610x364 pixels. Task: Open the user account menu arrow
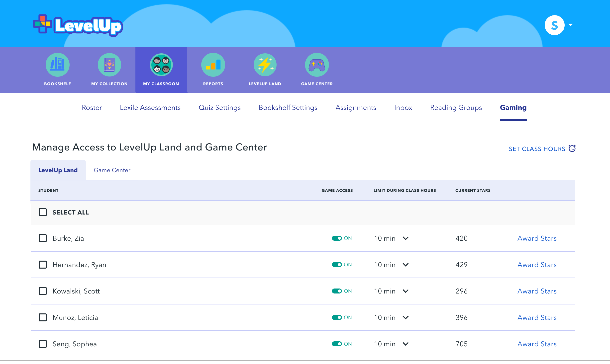point(570,25)
